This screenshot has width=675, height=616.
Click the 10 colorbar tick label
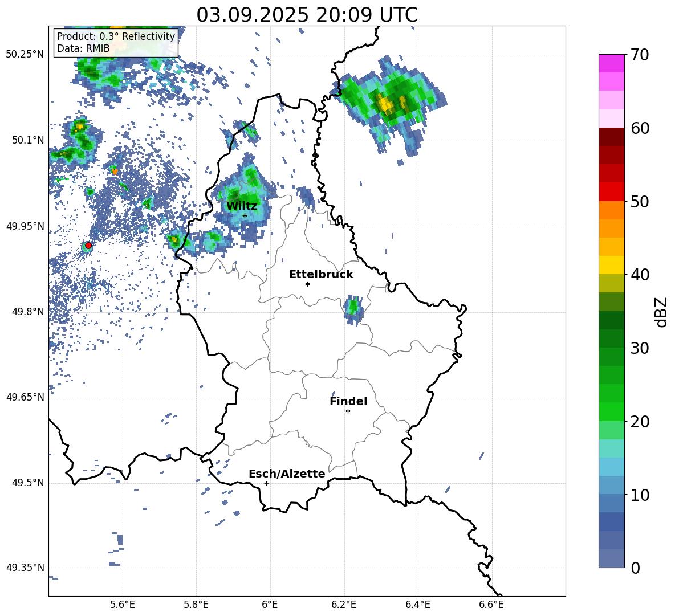640,495
